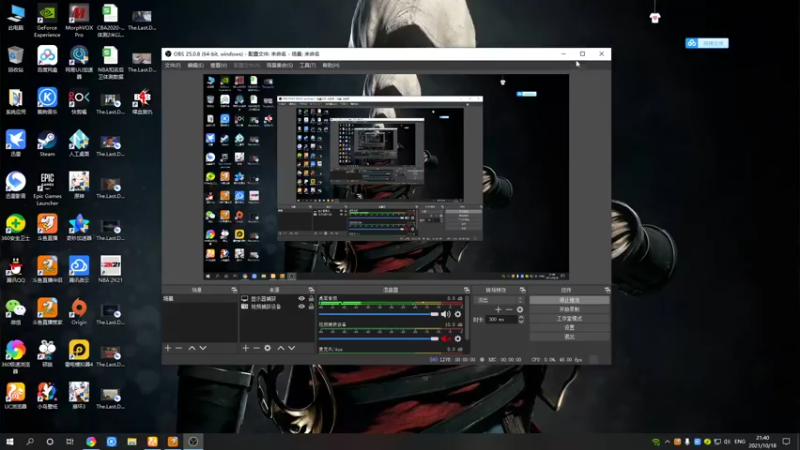Add a new scene with the plus icon
800x450 pixels.
point(168,348)
